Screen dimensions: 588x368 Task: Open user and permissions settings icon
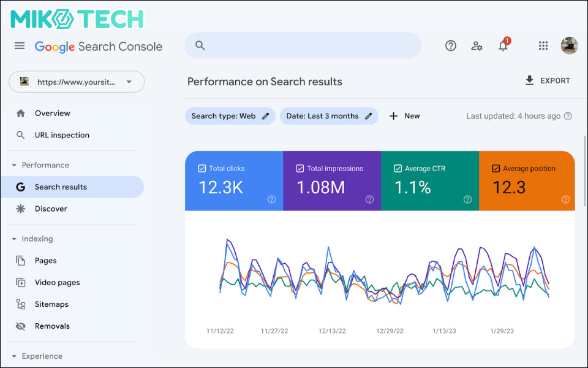coord(477,46)
